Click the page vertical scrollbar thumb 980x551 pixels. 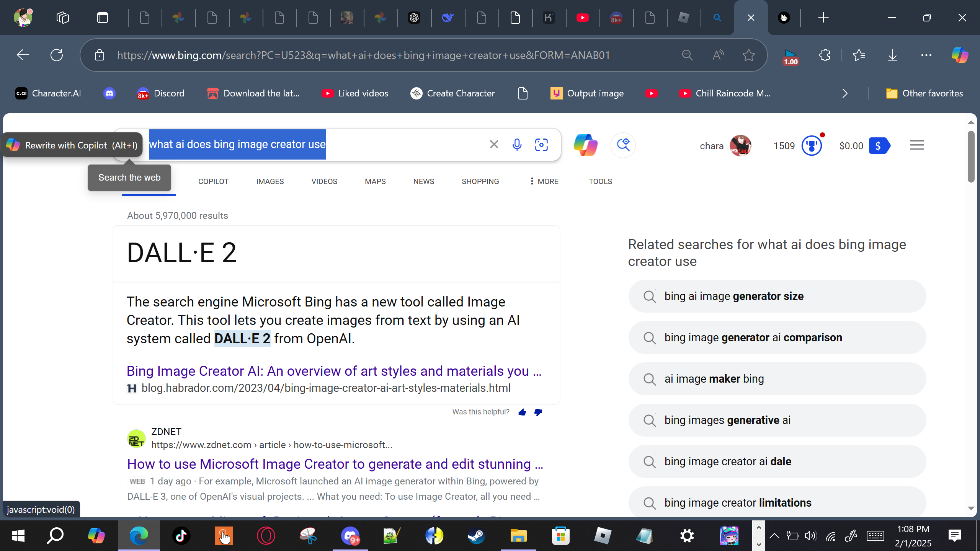(x=971, y=157)
